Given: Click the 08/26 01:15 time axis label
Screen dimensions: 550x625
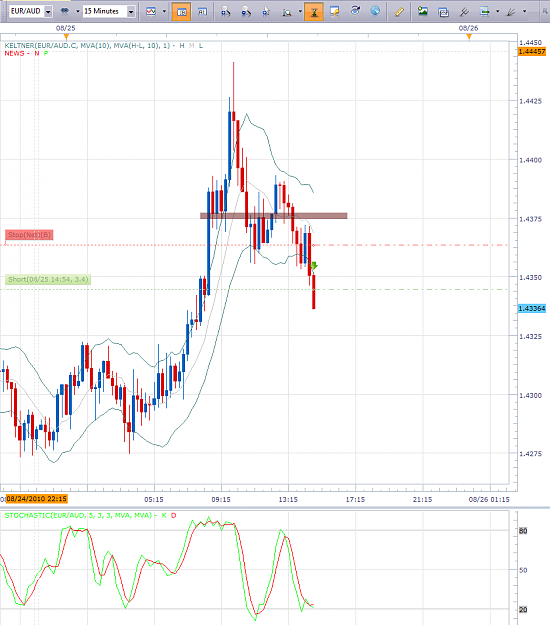Looking at the screenshot, I should pos(489,499).
